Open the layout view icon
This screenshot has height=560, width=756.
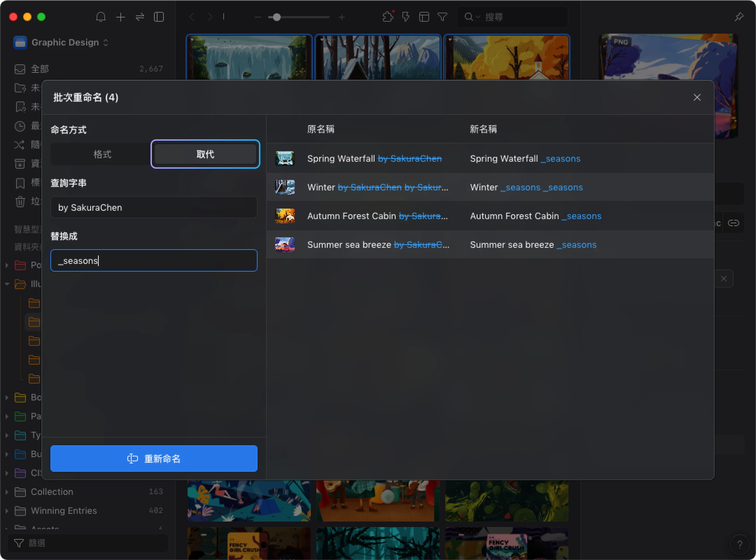click(x=424, y=17)
